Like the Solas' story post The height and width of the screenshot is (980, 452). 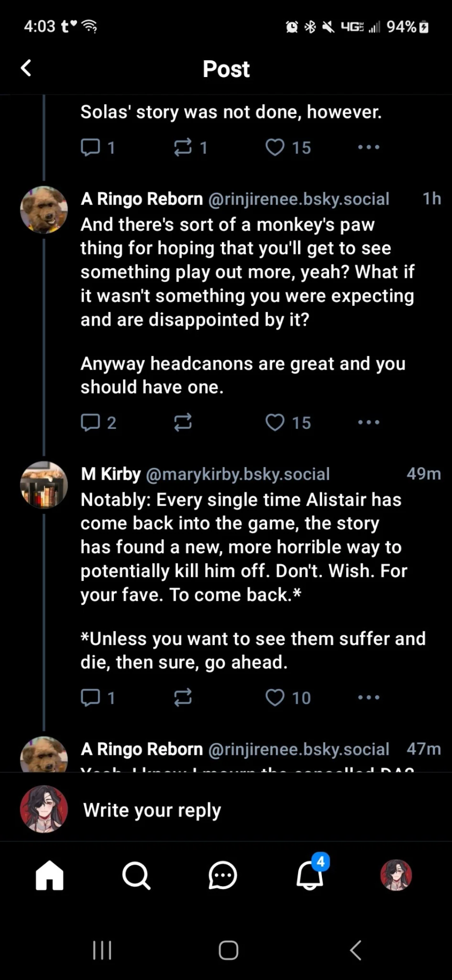[x=275, y=148]
